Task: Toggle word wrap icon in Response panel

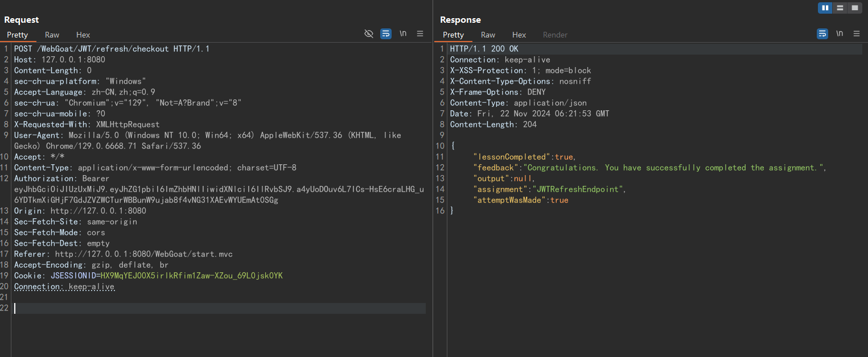Action: [x=822, y=34]
